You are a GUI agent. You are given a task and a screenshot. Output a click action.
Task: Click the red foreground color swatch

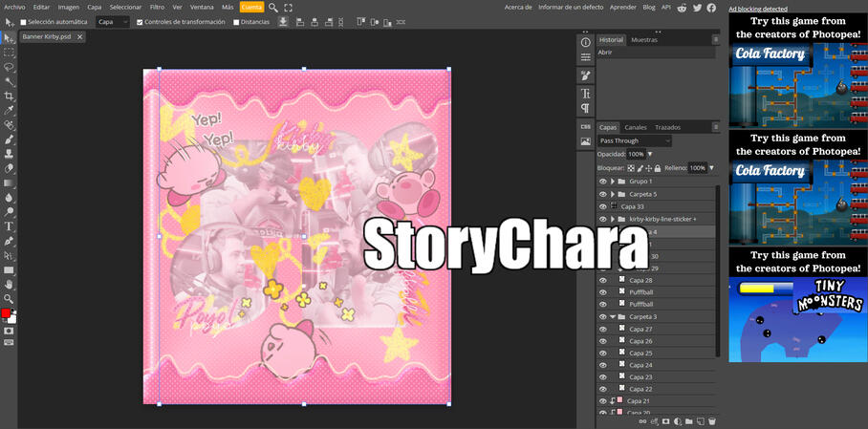6,314
